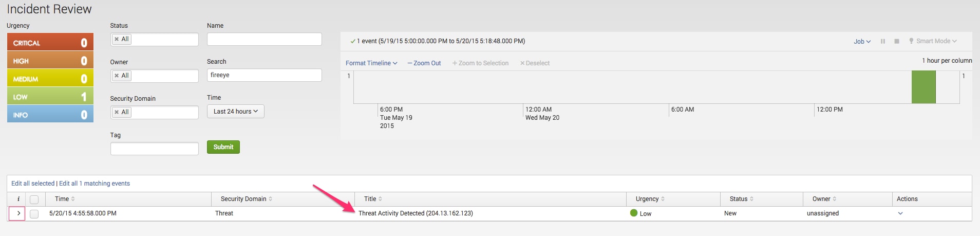Click the Security Domain column header
Image resolution: width=980 pixels, height=236 pixels.
(x=283, y=199)
